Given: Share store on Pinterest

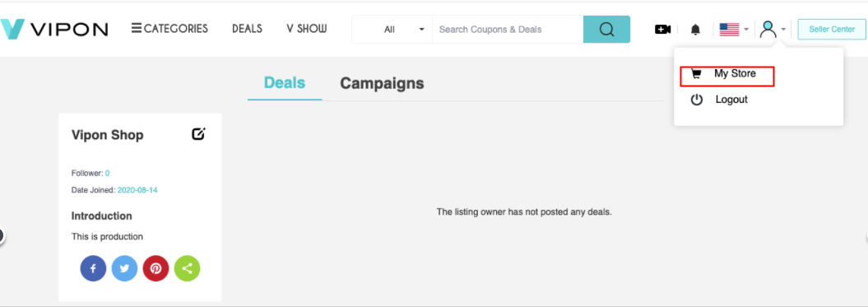Looking at the screenshot, I should point(155,269).
